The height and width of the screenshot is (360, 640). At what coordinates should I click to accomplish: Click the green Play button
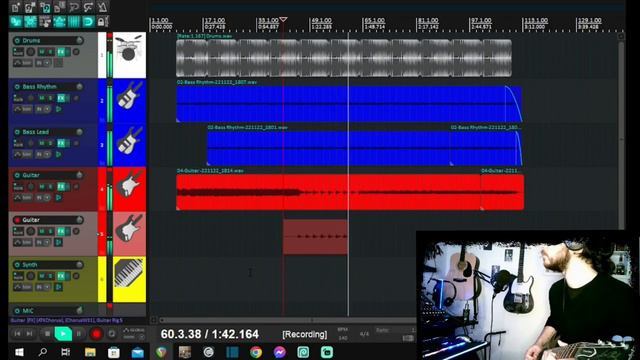click(x=63, y=334)
